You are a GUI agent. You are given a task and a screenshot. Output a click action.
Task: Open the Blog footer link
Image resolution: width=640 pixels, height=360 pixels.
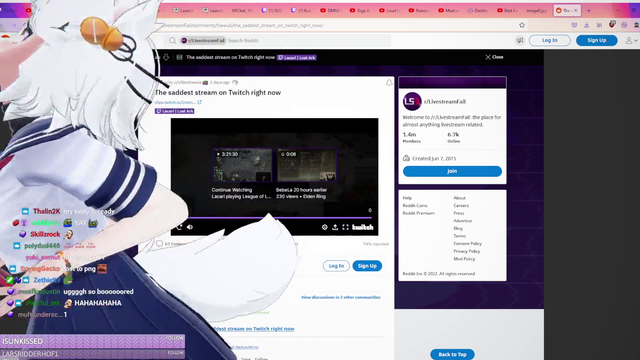coord(458,229)
